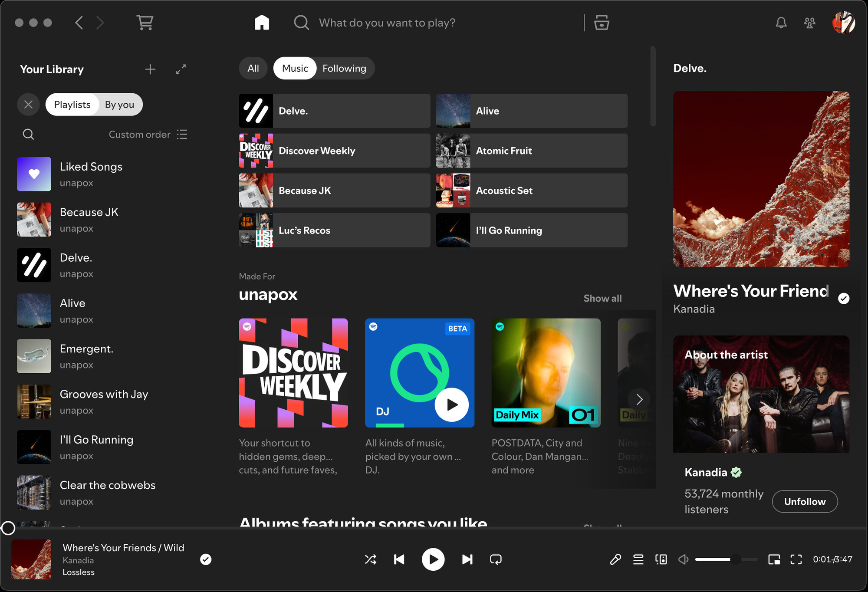
Task: Open the play queue
Action: click(x=638, y=559)
